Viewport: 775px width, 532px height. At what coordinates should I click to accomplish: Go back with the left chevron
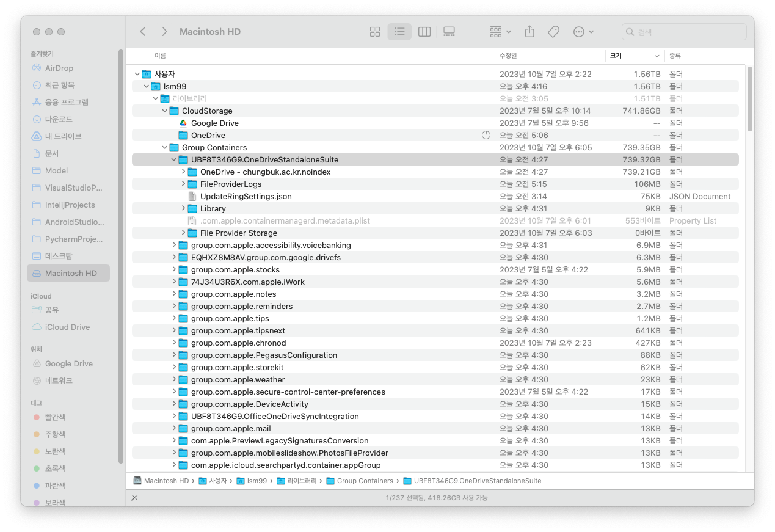pos(143,32)
